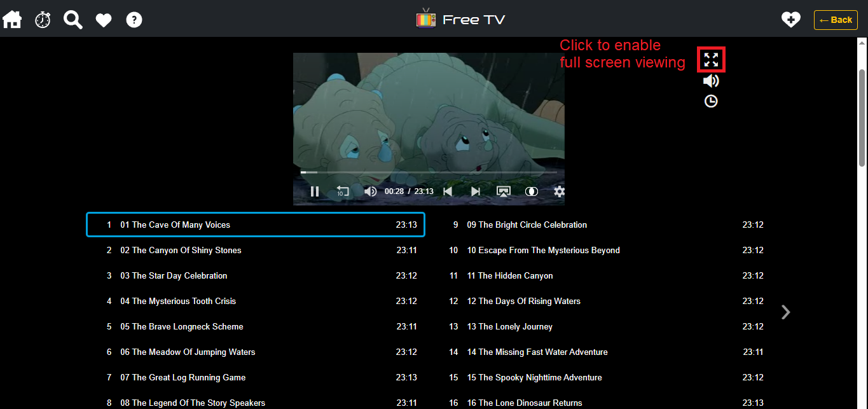This screenshot has width=868, height=409.
Task: Click the Free TV logo
Action: [460, 19]
